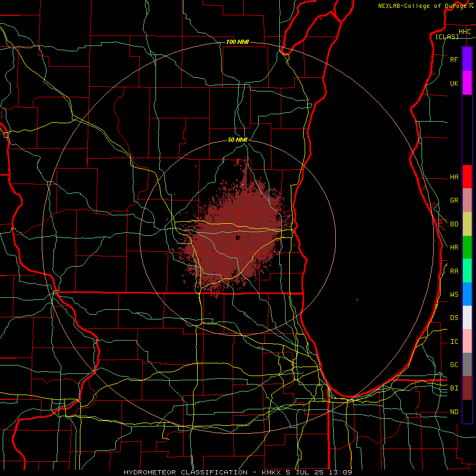The height and width of the screenshot is (476, 476).
Task: Click the GR pink legend swatch
Action: click(x=467, y=200)
